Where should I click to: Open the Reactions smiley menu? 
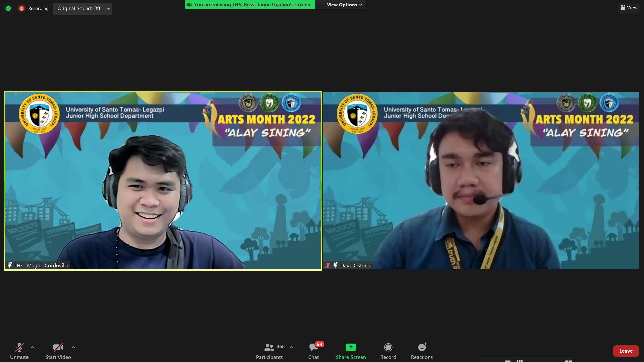click(422, 347)
